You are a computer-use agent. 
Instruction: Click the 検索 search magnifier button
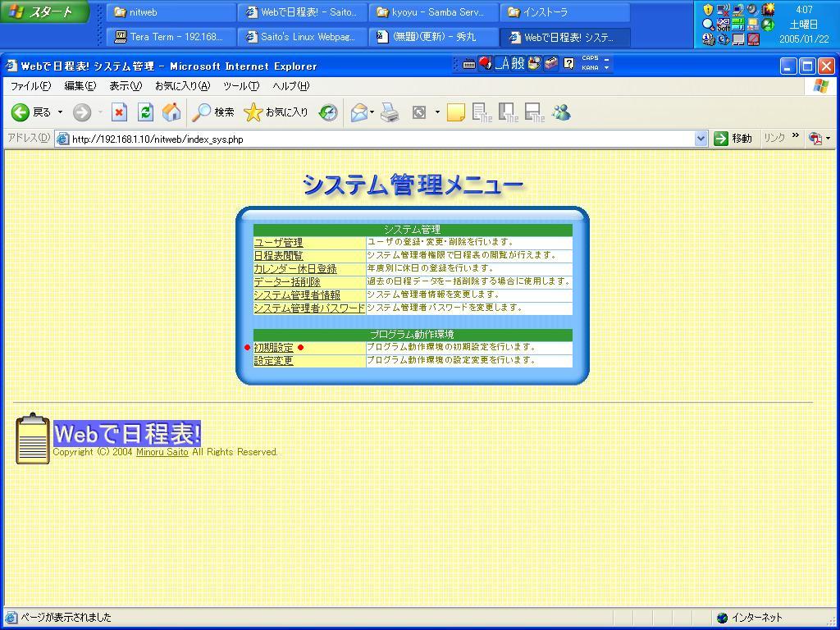click(x=213, y=113)
